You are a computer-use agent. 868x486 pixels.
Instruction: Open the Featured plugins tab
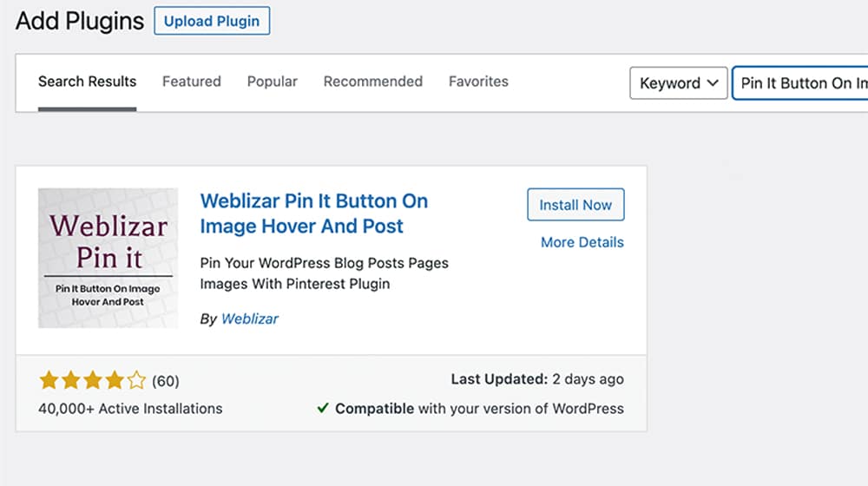click(x=192, y=82)
